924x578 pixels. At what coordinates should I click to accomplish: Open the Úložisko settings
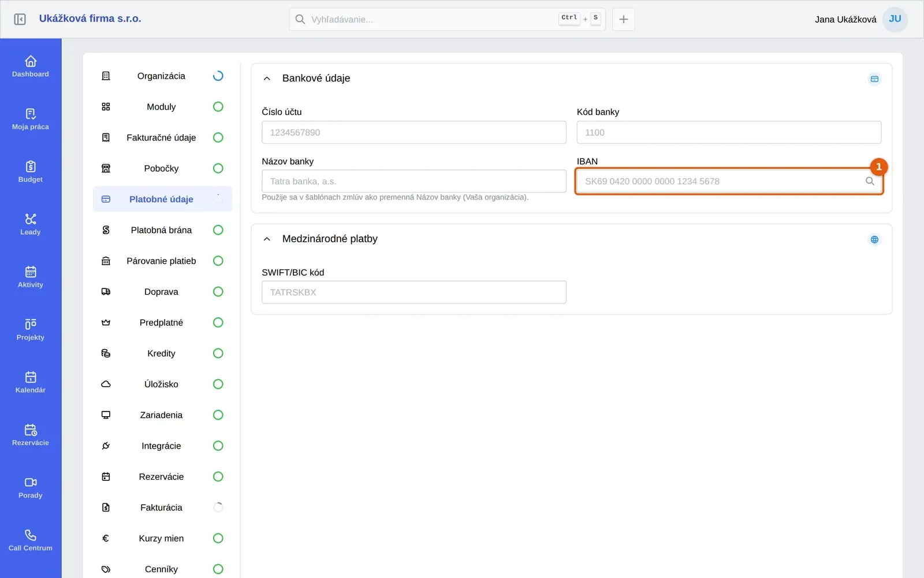pos(162,384)
